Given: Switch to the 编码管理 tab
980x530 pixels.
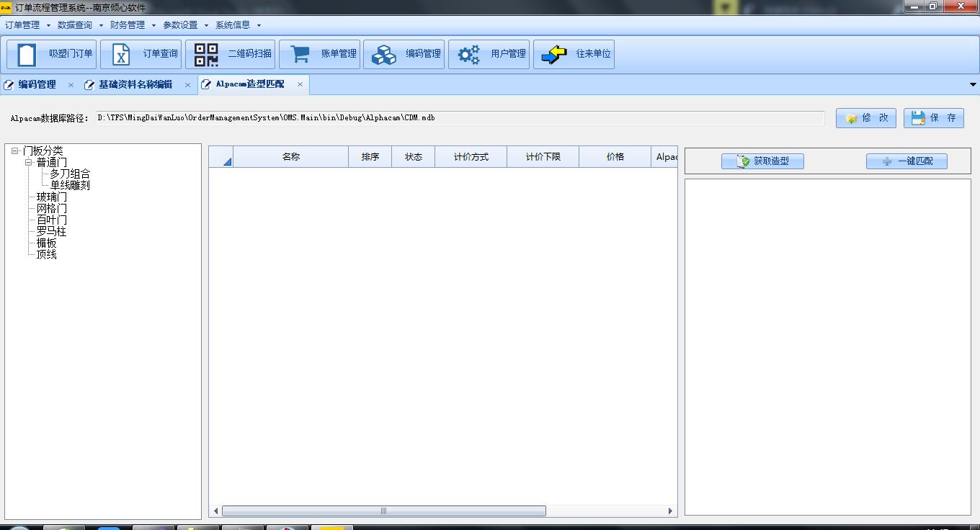Looking at the screenshot, I should (37, 85).
